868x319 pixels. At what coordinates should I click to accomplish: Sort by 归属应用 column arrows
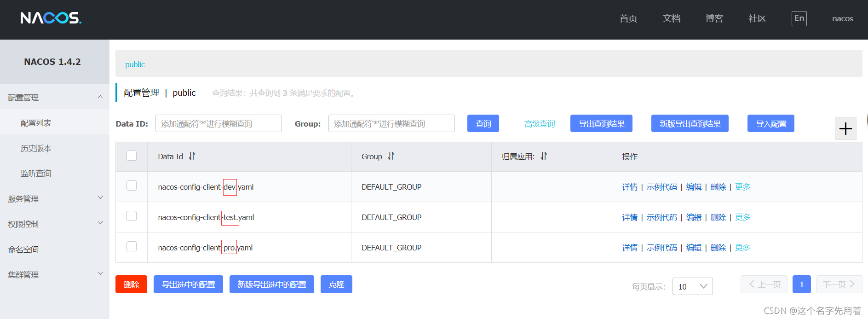coord(544,156)
